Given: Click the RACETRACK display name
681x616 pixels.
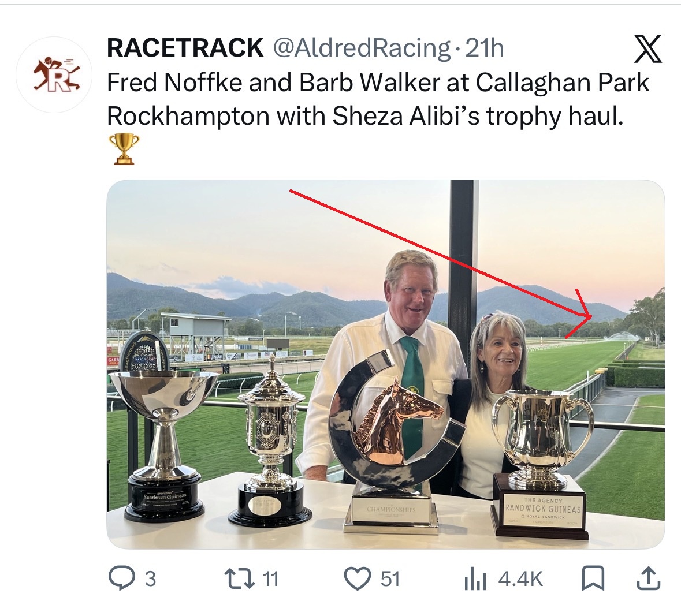Looking at the screenshot, I should click(x=185, y=48).
